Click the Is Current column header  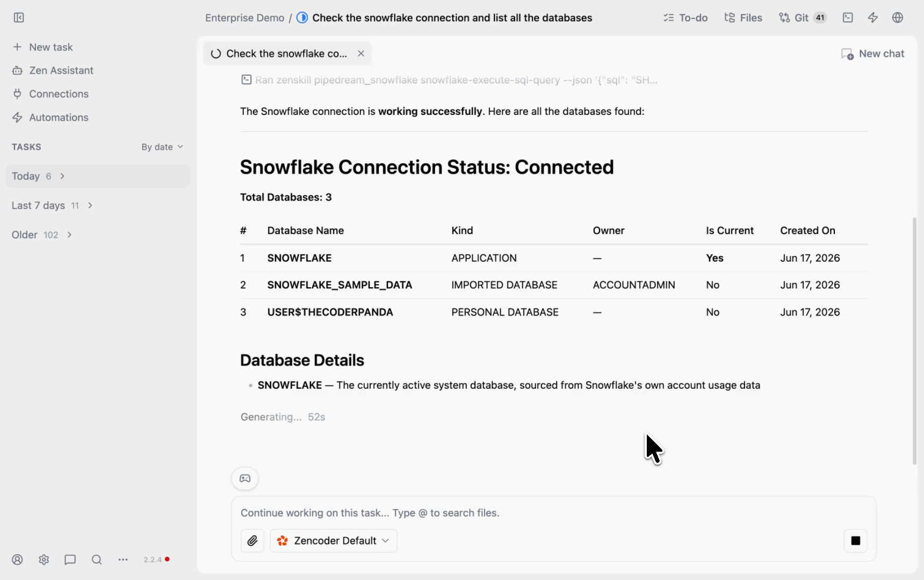[730, 231]
